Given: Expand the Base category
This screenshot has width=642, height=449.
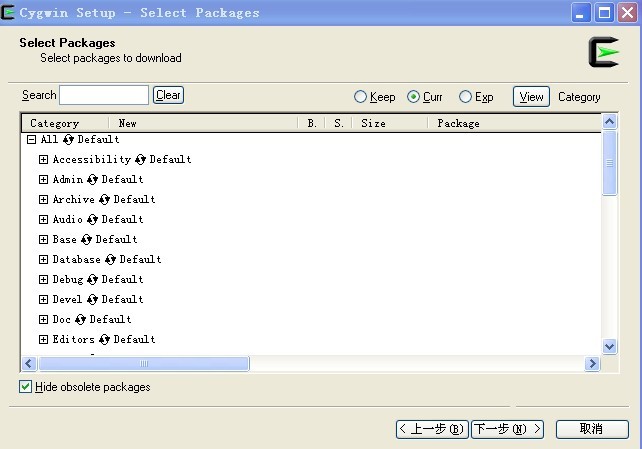Looking at the screenshot, I should coord(43,240).
